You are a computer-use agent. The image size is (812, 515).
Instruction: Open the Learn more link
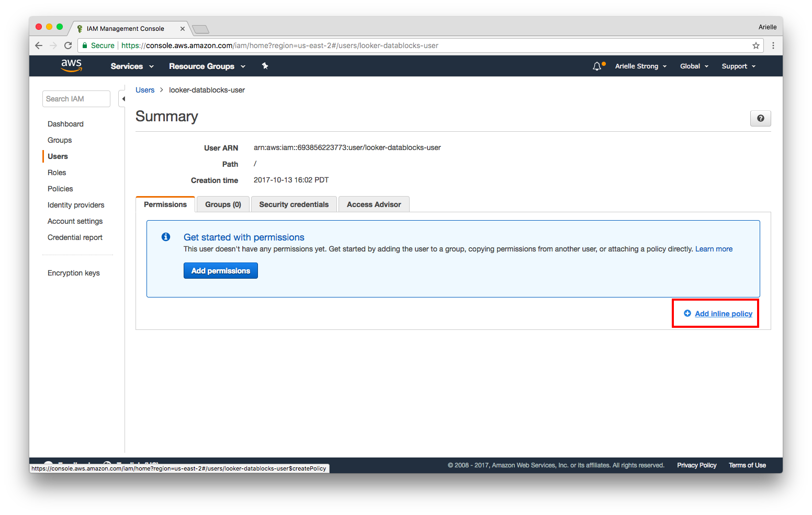pyautogui.click(x=714, y=249)
